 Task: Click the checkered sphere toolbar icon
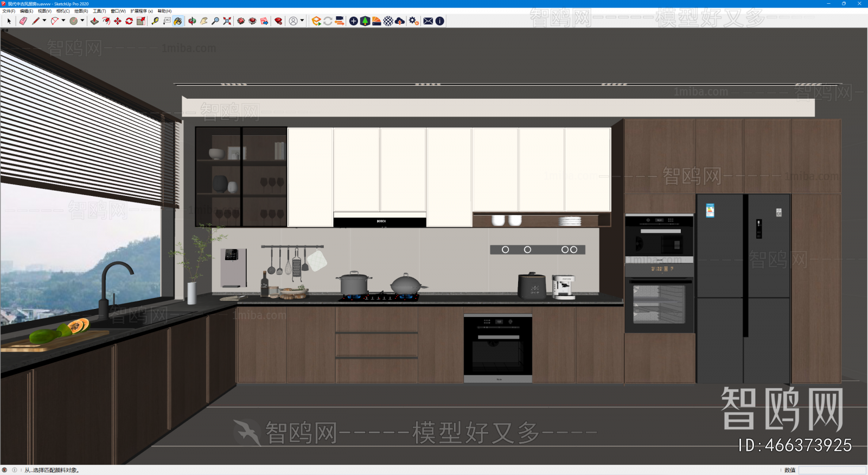388,21
